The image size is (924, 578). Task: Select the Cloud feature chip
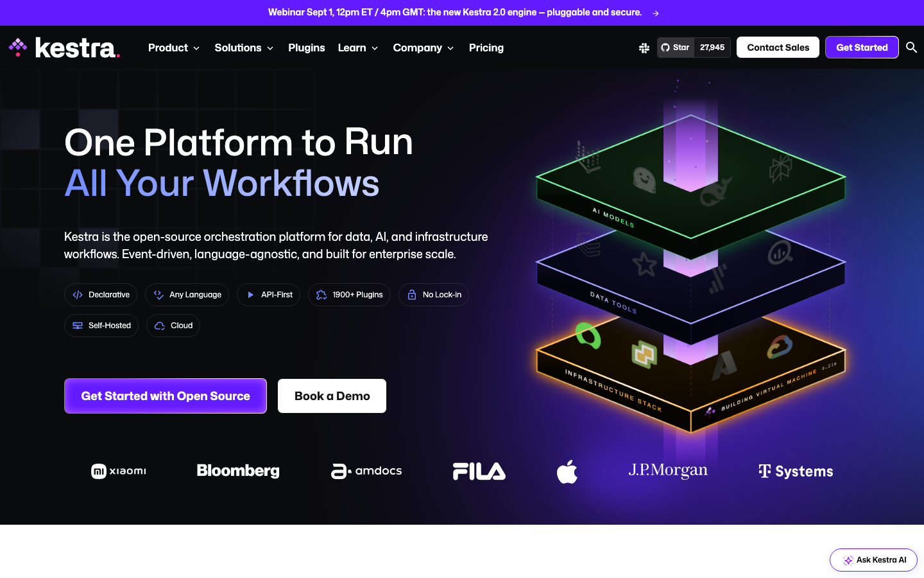pyautogui.click(x=173, y=326)
